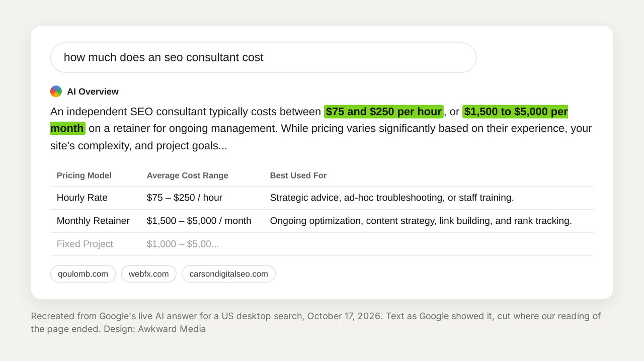Select the "Strategic advice, ad-hoc troubleshooting" cell

[x=392, y=198]
